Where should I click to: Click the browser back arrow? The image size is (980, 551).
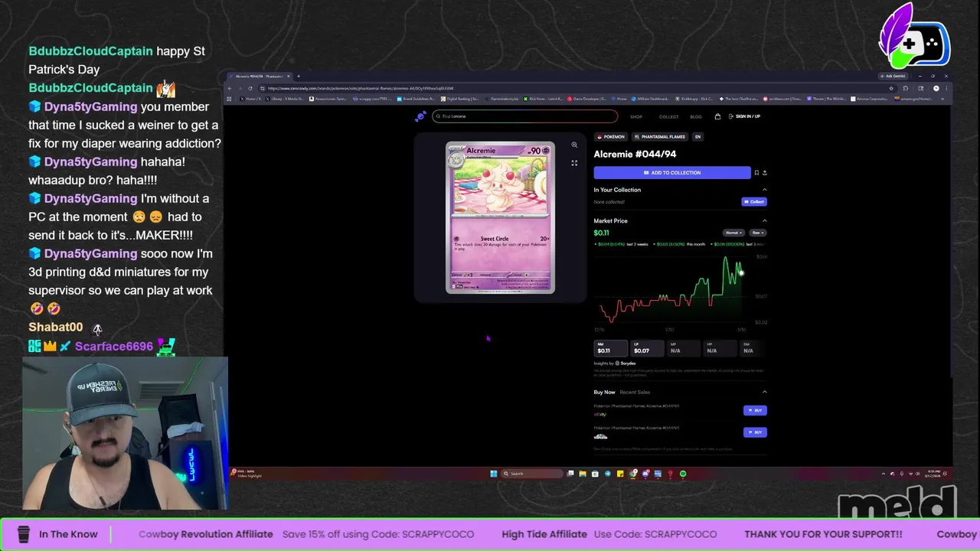[231, 88]
